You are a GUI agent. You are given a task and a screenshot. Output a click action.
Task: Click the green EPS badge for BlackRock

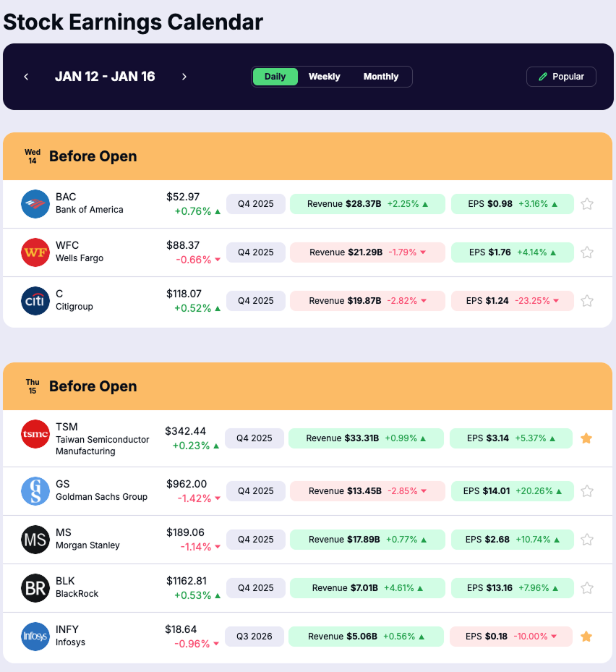point(512,587)
